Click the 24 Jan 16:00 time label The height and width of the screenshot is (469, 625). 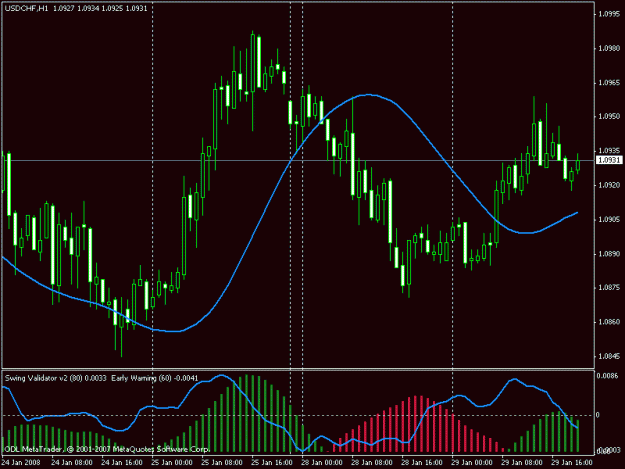(122, 463)
